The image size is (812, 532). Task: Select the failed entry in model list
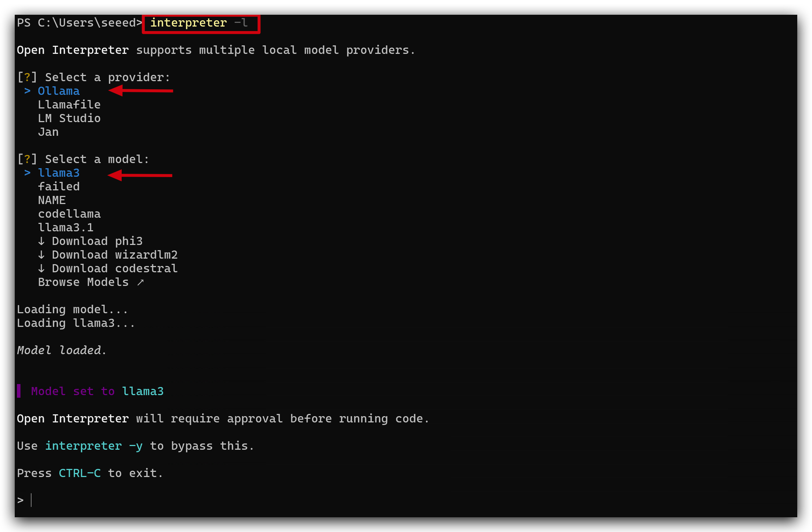[59, 187]
